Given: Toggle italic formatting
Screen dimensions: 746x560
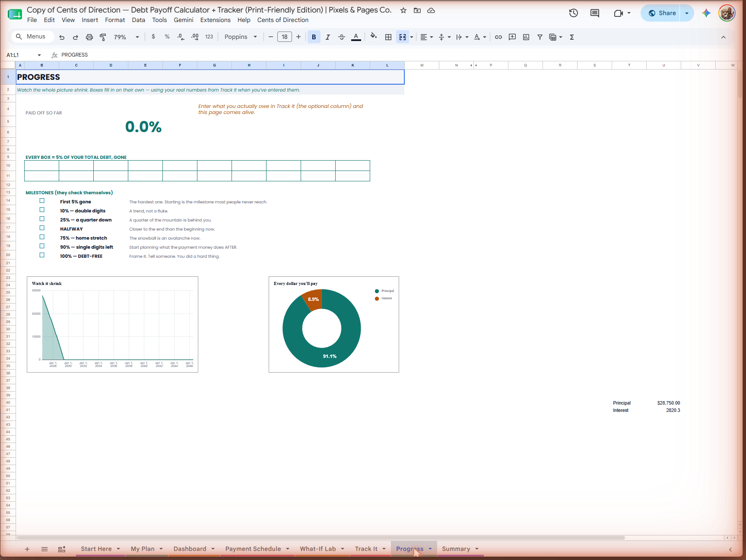Looking at the screenshot, I should tap(328, 37).
